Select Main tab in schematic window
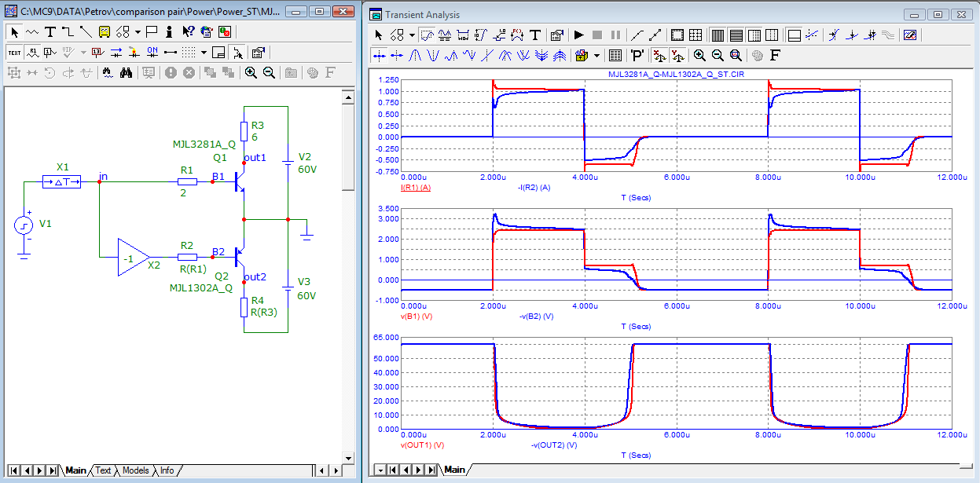Screen dimensions: 980x483 coord(75,470)
